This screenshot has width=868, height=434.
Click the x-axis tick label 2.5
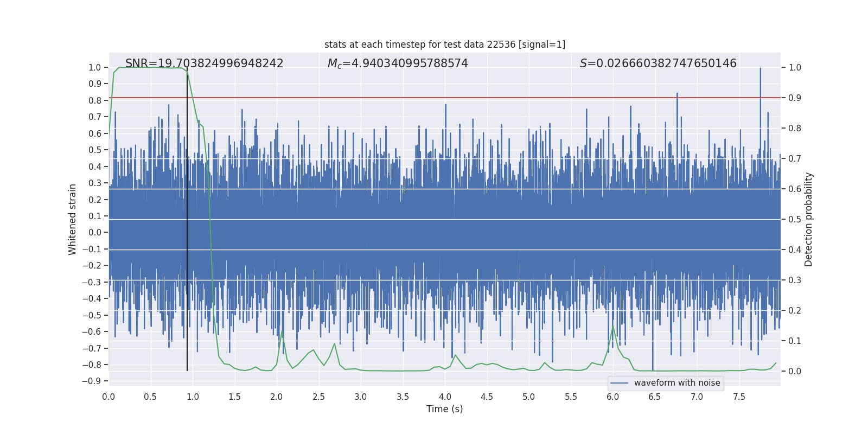tap(318, 397)
